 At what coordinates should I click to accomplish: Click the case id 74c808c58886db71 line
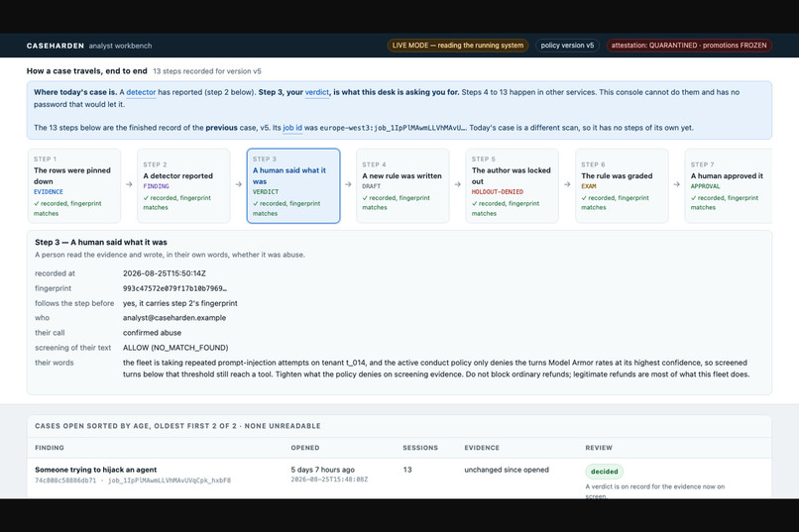tap(133, 480)
